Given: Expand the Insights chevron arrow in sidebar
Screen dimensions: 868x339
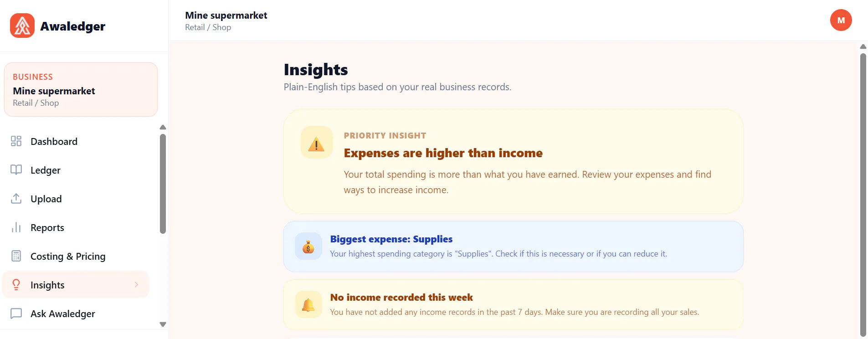Looking at the screenshot, I should 136,285.
